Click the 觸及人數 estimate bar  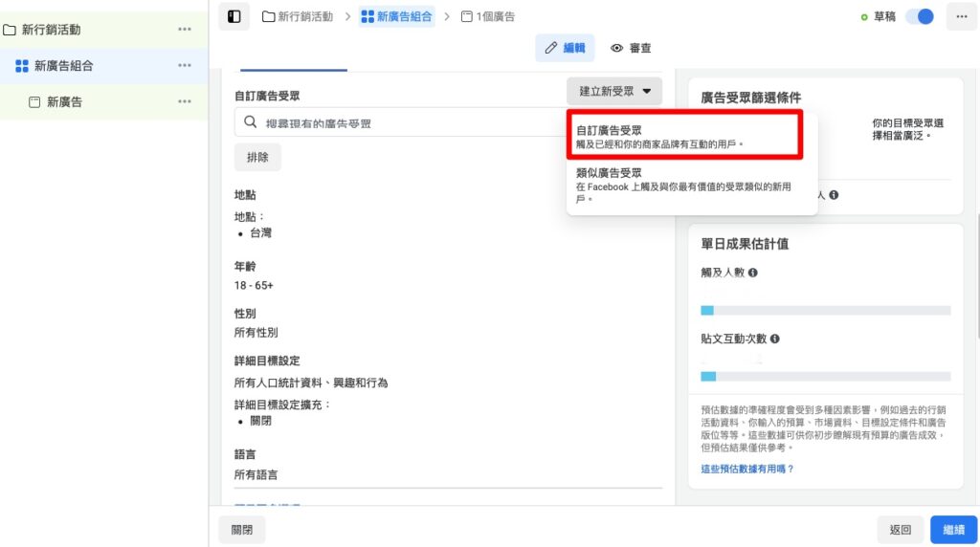point(826,311)
